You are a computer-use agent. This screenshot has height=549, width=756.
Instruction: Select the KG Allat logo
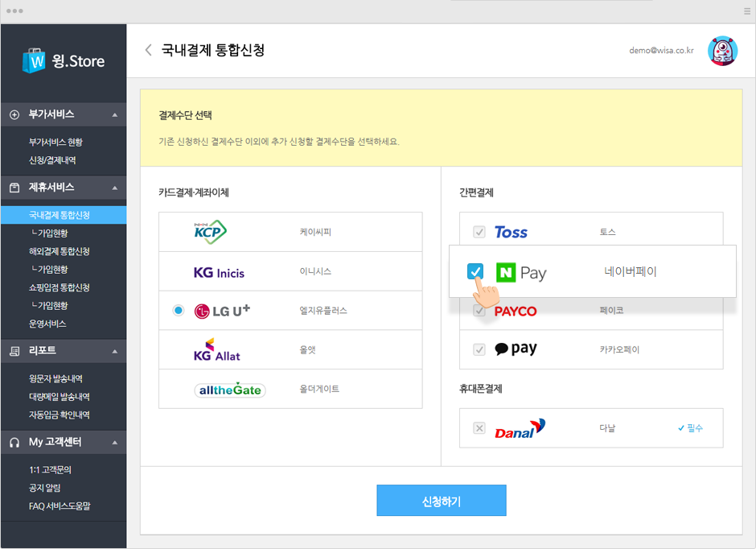pos(216,349)
